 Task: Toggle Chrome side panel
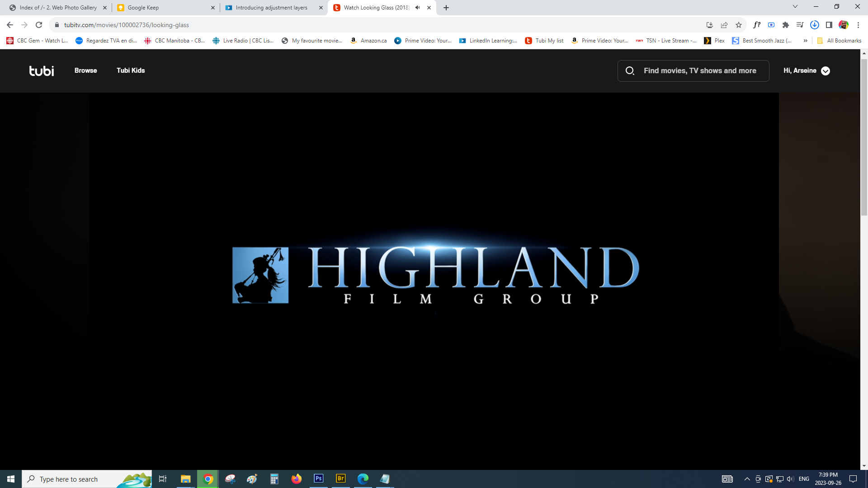coord(829,25)
